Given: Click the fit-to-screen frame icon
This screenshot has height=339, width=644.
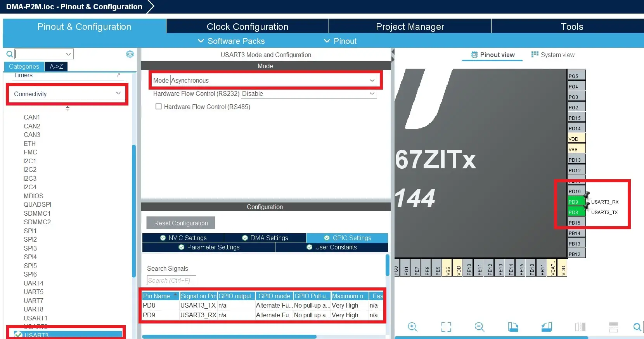Looking at the screenshot, I should pos(446,327).
